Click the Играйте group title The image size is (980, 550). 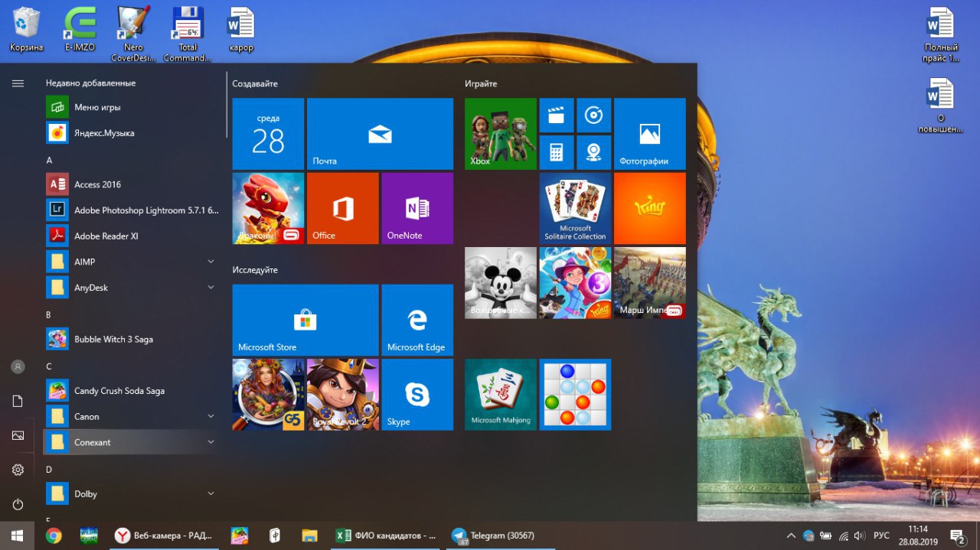point(481,83)
